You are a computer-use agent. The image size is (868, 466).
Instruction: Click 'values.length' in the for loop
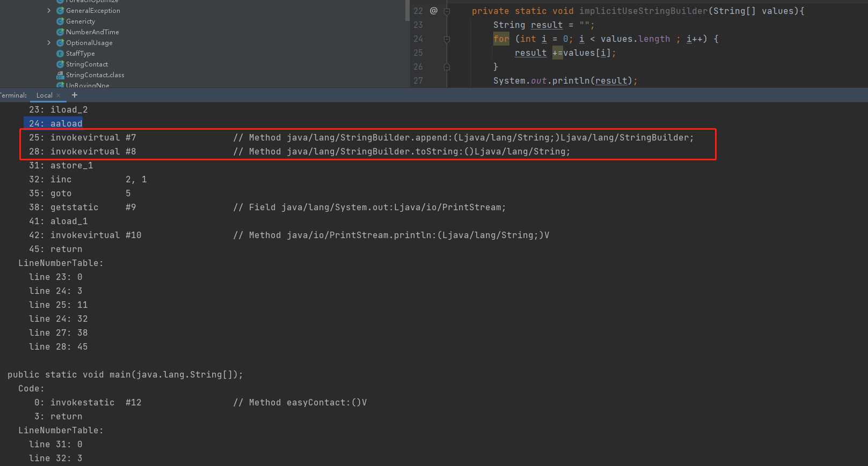coord(636,39)
